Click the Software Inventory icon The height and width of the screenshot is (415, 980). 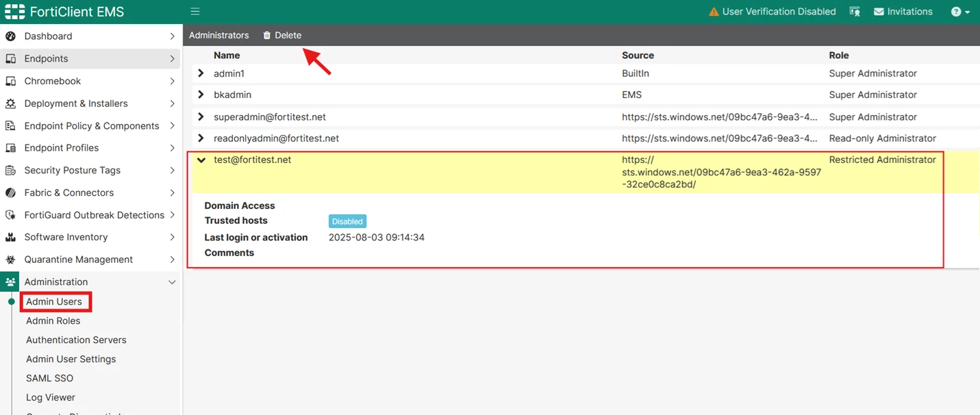coord(10,237)
